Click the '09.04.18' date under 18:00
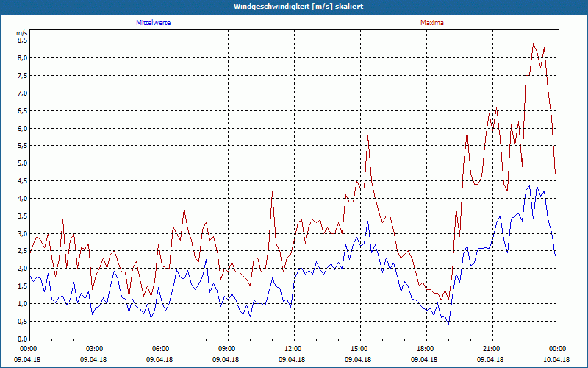The height and width of the screenshot is (368, 588). (424, 359)
